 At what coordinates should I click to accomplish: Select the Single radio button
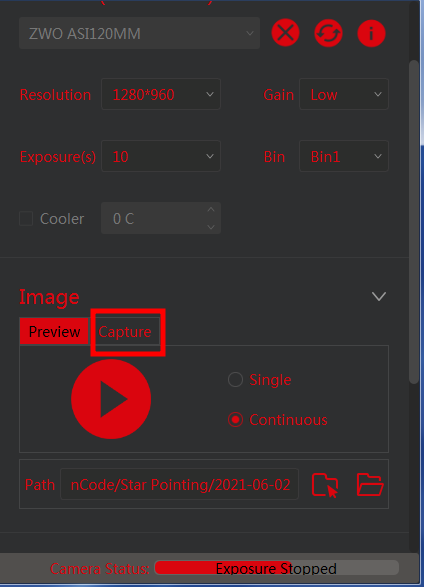[x=235, y=379]
